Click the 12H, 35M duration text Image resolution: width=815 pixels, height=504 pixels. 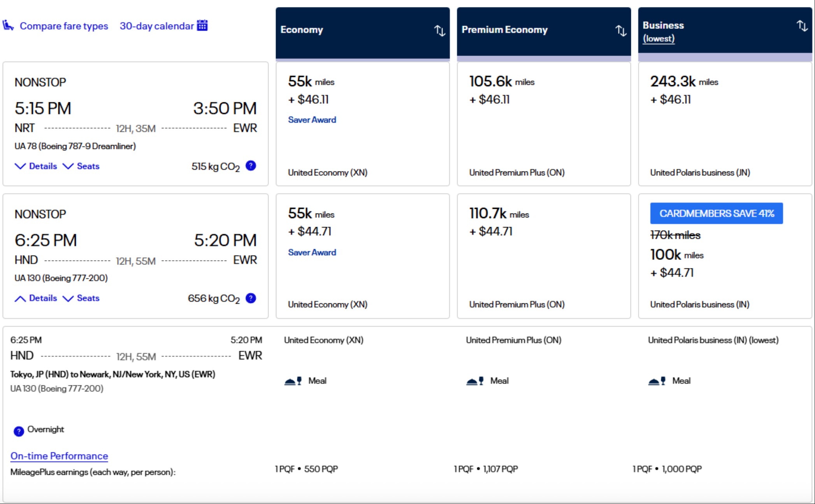pyautogui.click(x=136, y=129)
